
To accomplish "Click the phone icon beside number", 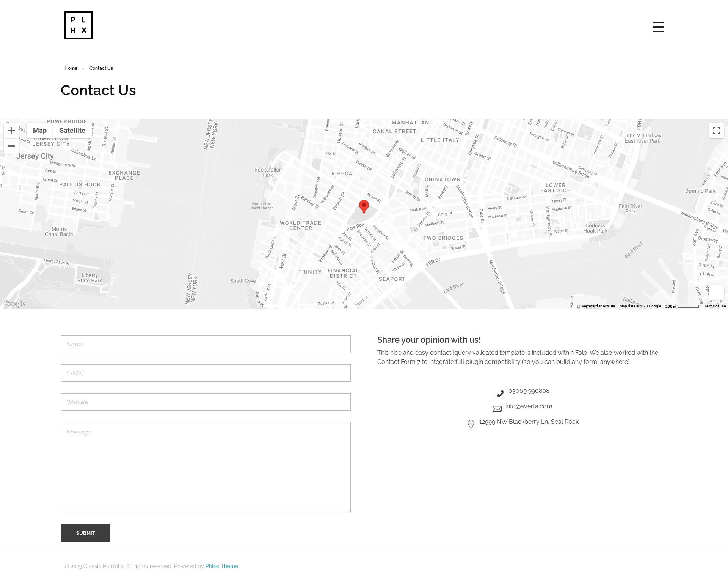I will click(500, 393).
